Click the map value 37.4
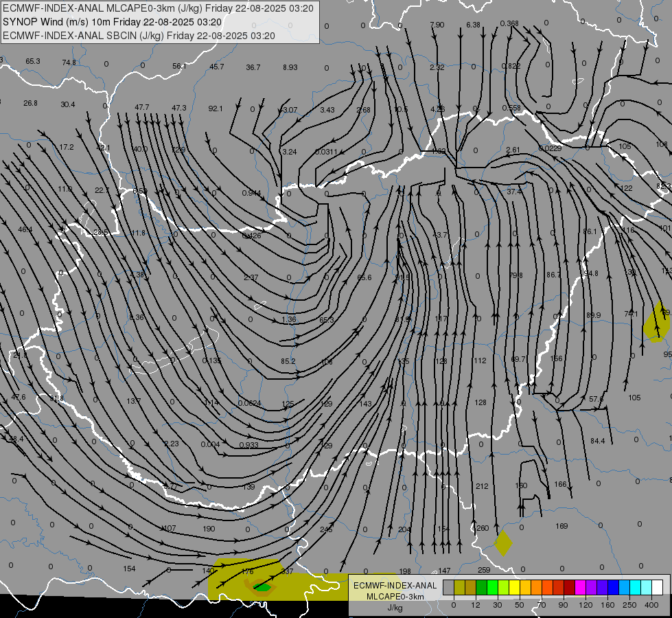The image size is (672, 618). click(514, 192)
